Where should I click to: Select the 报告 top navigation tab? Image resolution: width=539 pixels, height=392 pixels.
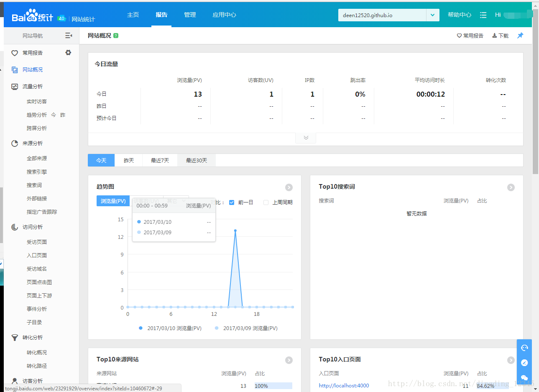click(x=161, y=15)
